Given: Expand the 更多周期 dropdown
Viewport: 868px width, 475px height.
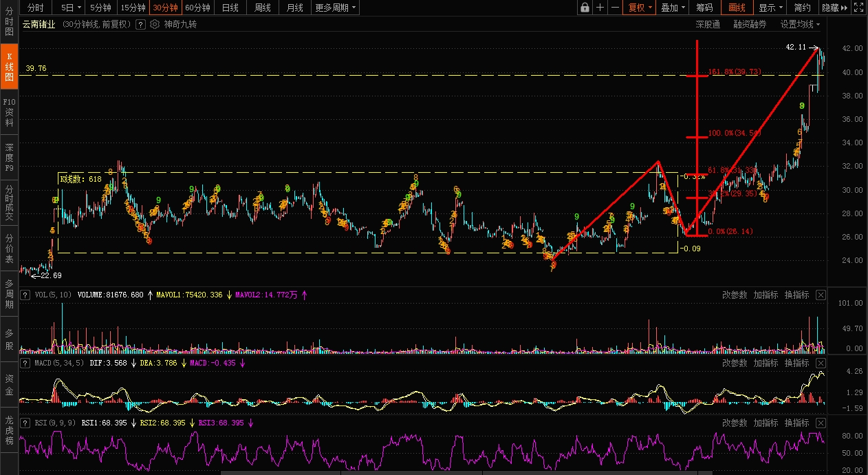Looking at the screenshot, I should 336,8.
